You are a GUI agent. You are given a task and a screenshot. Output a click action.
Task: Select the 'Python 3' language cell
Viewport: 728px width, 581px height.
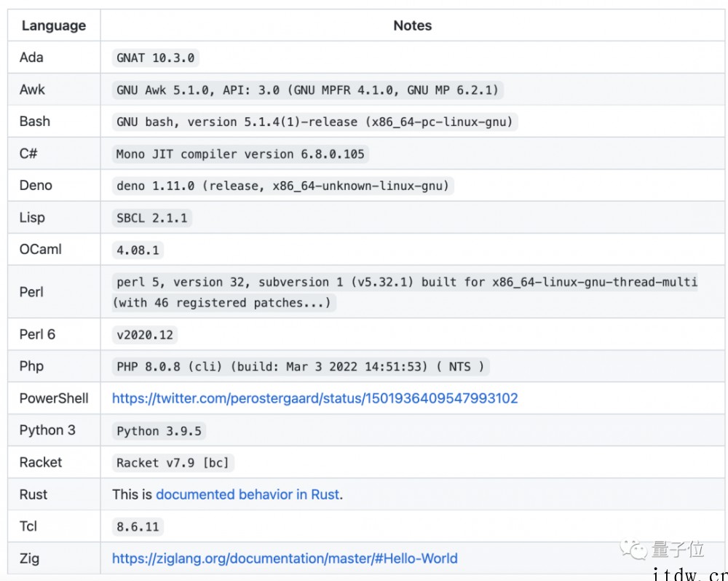point(54,430)
